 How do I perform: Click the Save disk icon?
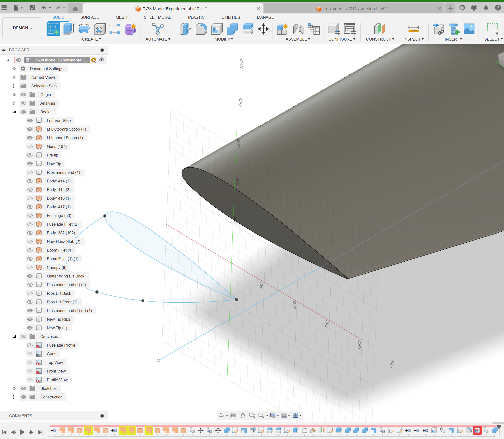coord(32,8)
